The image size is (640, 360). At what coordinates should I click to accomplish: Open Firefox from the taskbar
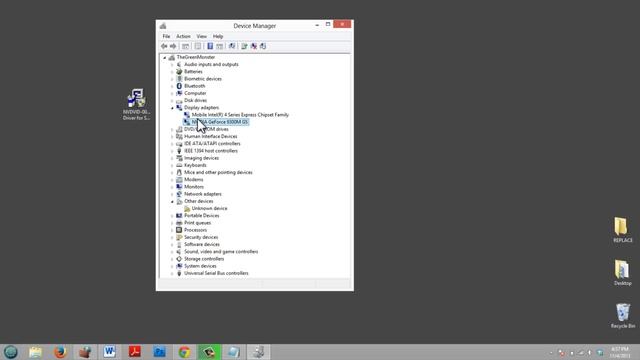60,352
